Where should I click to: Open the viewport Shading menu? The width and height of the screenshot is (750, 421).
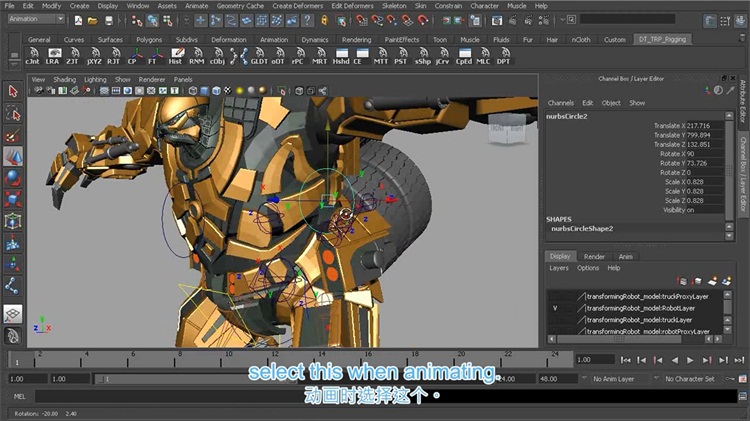[65, 79]
